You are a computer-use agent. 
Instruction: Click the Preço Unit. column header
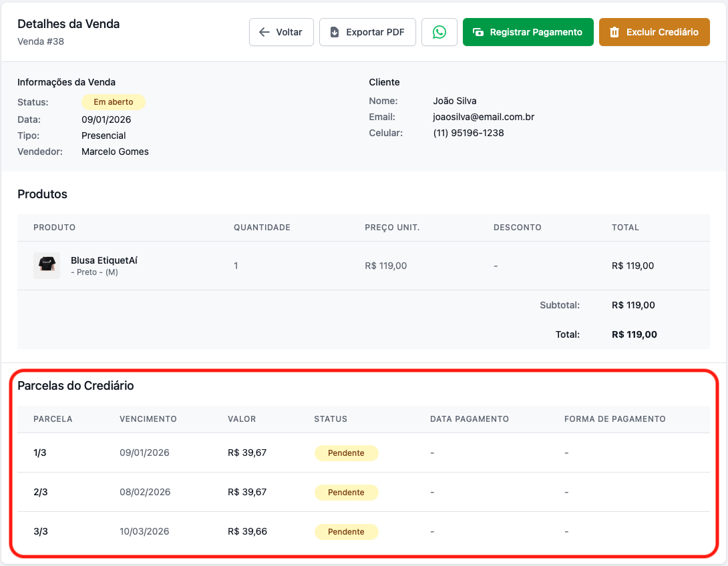coord(392,228)
